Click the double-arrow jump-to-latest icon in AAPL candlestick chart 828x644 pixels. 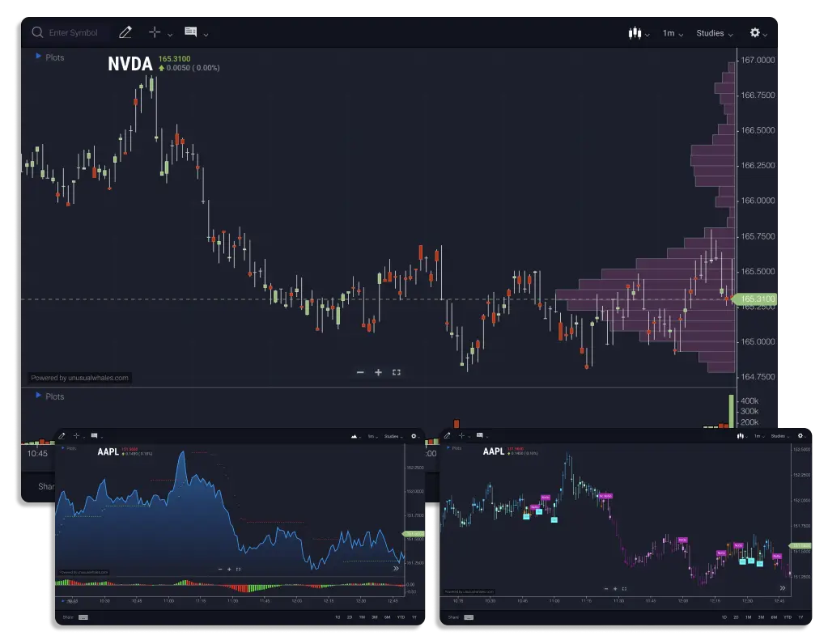783,588
